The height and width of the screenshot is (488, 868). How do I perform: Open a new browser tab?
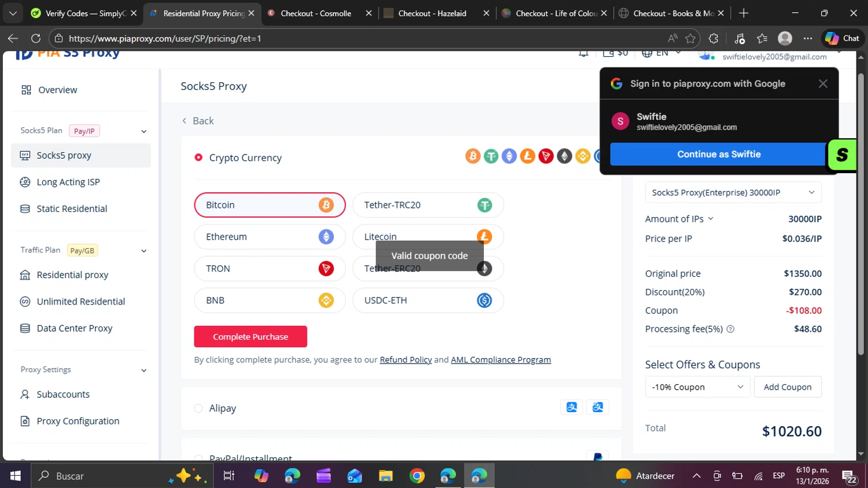click(744, 13)
